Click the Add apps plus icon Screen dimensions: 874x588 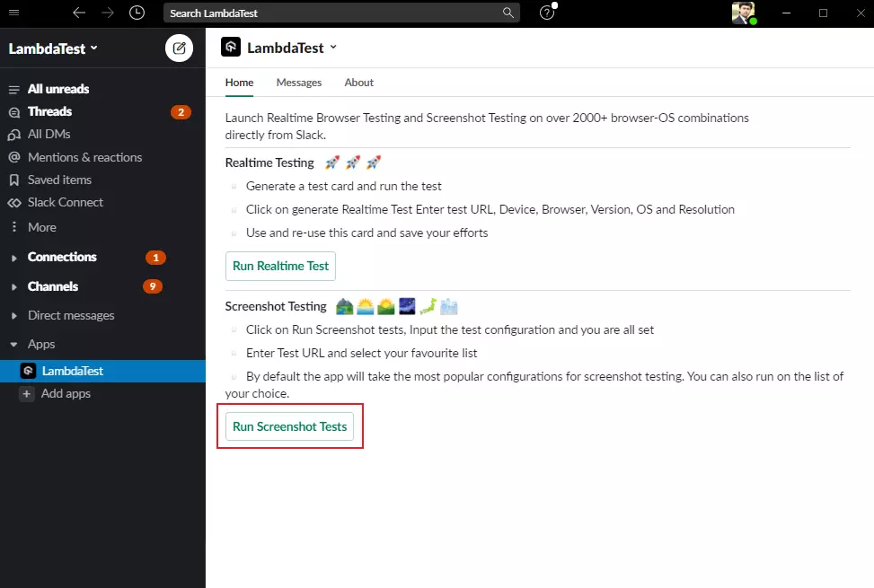[x=27, y=393]
